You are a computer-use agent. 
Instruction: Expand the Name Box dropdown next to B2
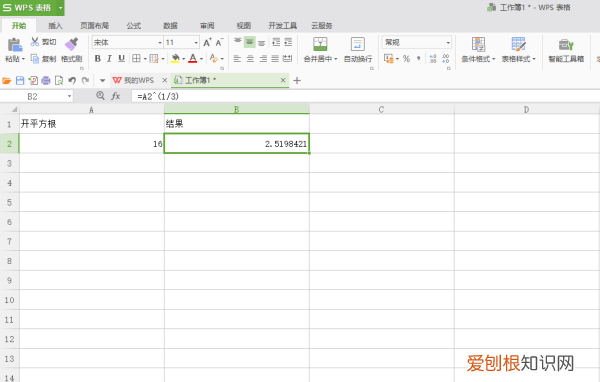point(69,96)
